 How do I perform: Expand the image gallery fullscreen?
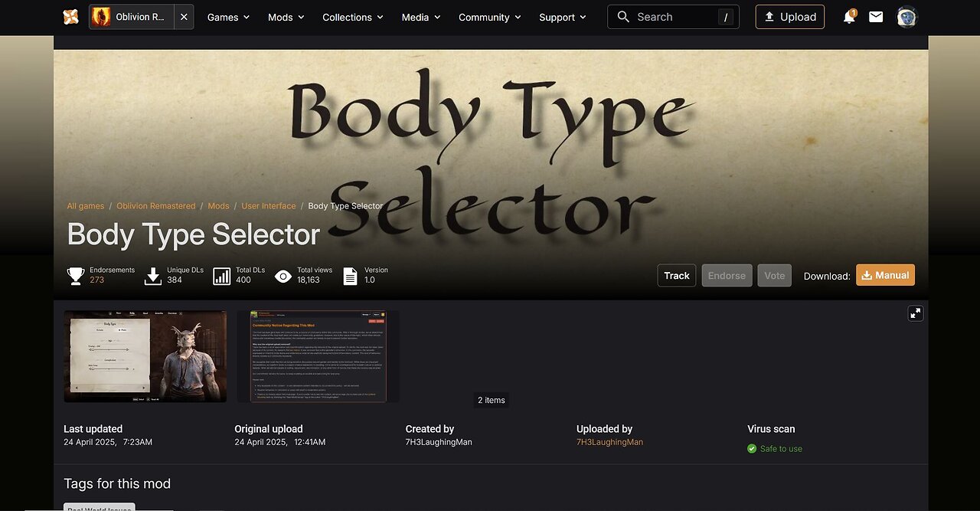coord(916,313)
